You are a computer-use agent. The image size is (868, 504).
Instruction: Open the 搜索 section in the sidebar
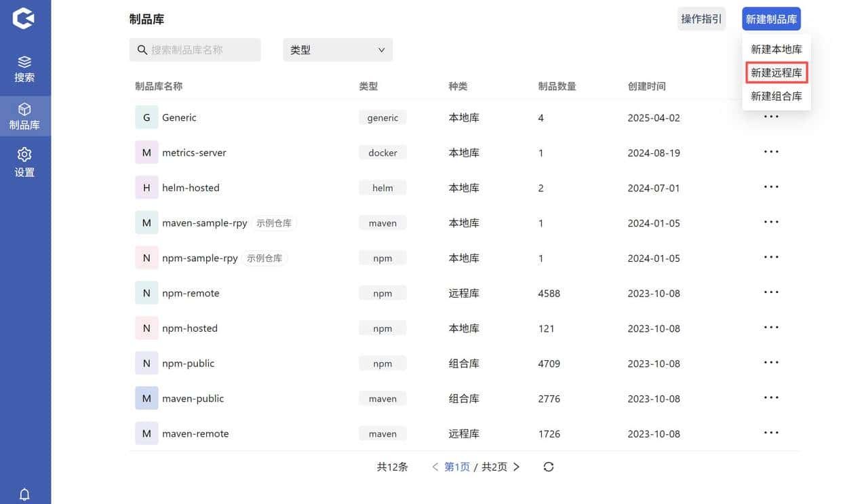tap(25, 67)
